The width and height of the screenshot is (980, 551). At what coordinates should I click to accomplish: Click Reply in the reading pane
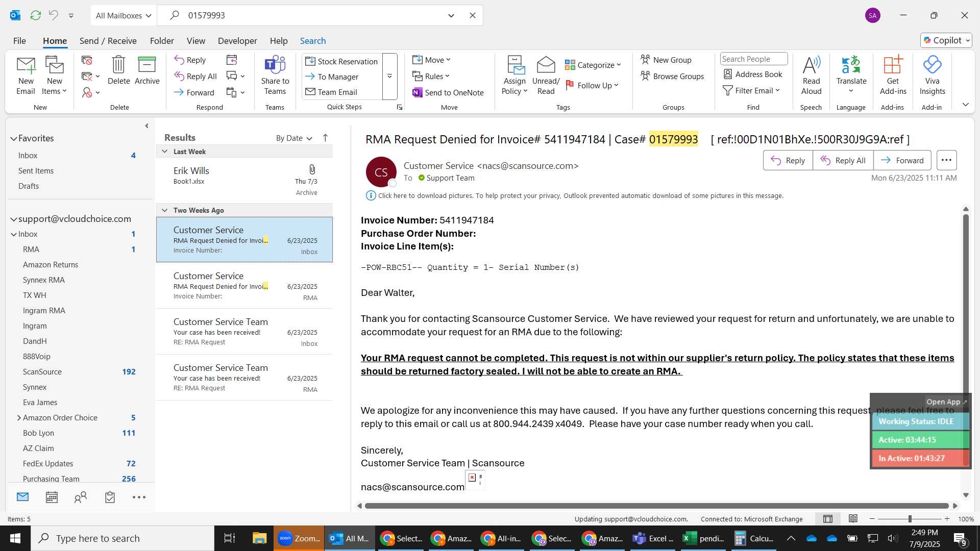(x=788, y=160)
